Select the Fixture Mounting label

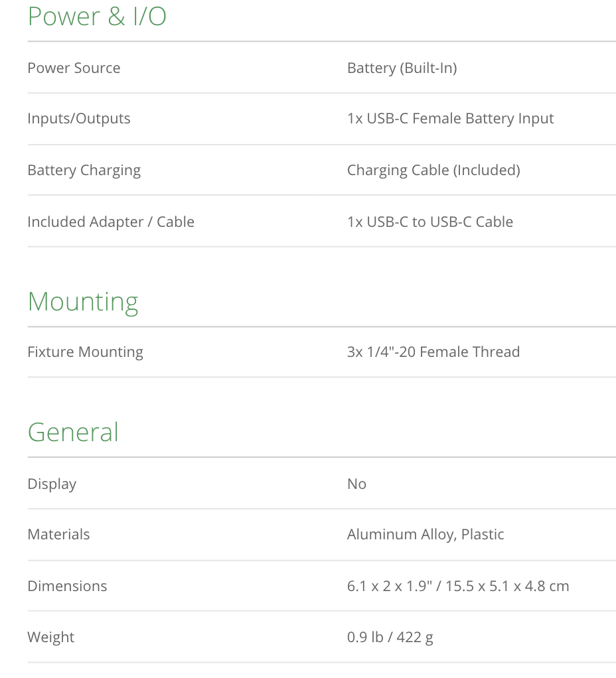(x=85, y=352)
